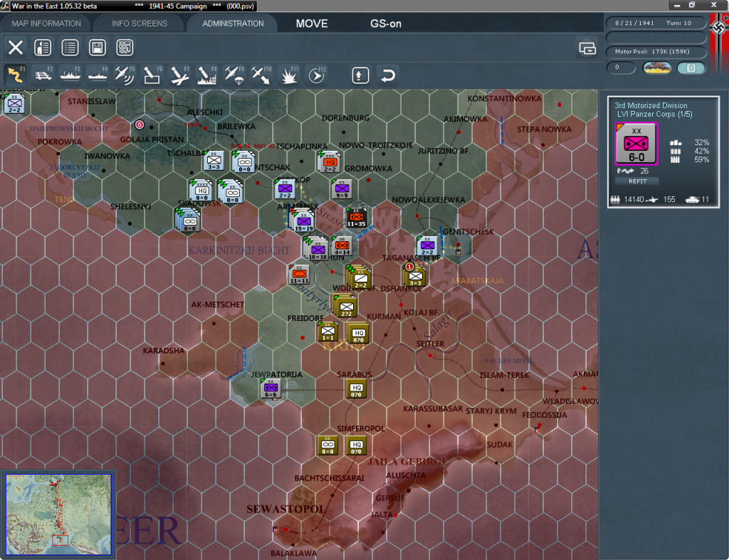
Task: Click the 32% fuel stat in unit panel
Action: pyautogui.click(x=701, y=143)
